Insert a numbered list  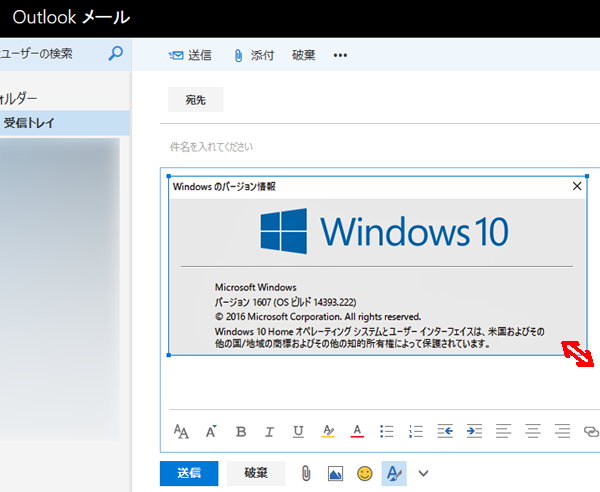pos(416,431)
